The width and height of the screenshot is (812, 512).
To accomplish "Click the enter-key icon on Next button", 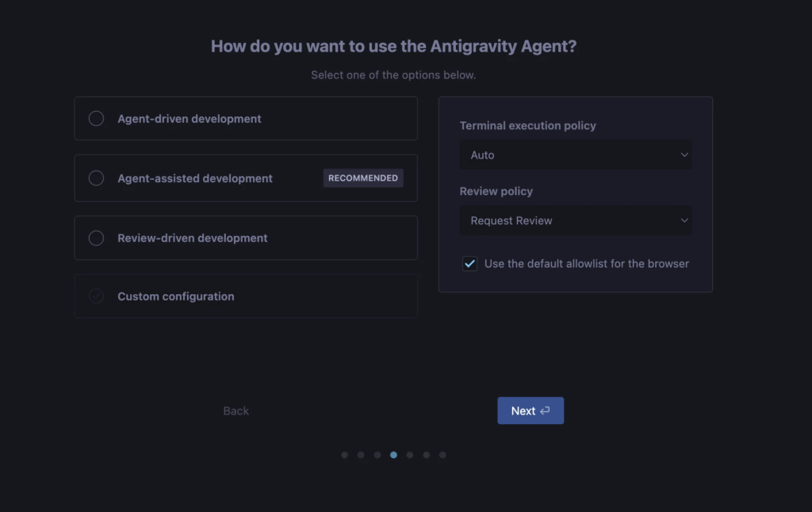I will pos(545,411).
